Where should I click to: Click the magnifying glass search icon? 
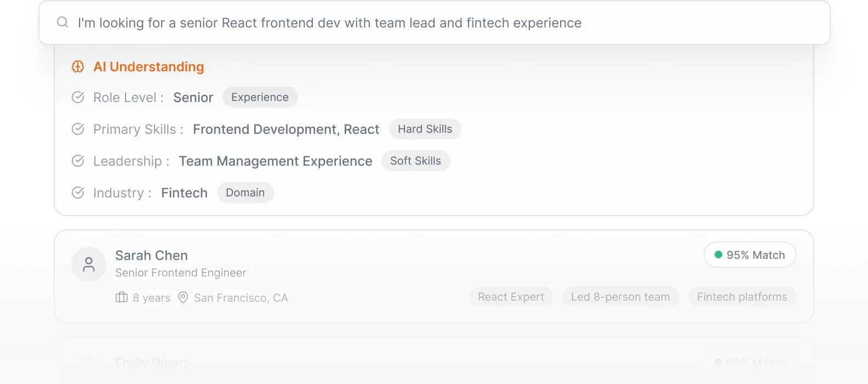(x=62, y=22)
